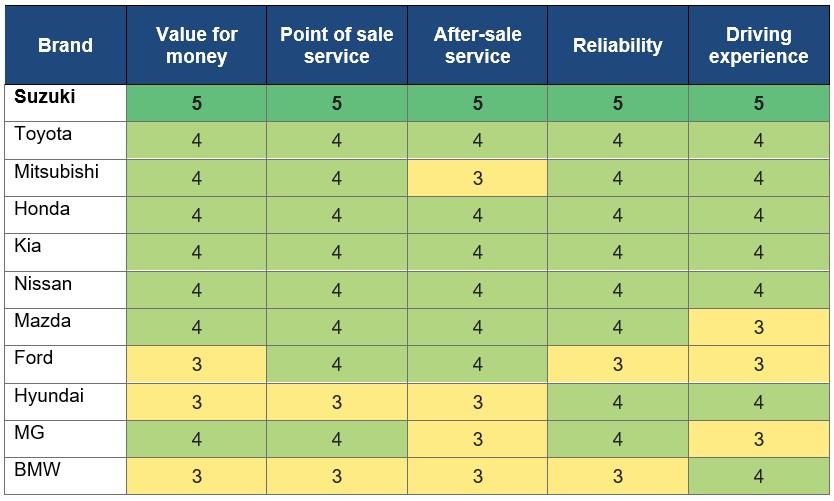Click BMW's Driving experience score
Screen dimensions: 834x501
click(x=758, y=476)
